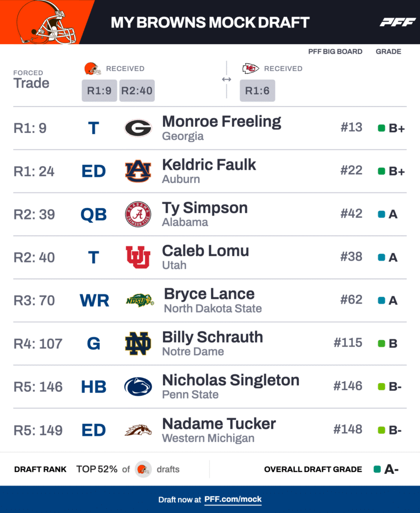This screenshot has width=420, height=513.
Task: Select the R1:9 received pick chip
Action: click(x=99, y=91)
